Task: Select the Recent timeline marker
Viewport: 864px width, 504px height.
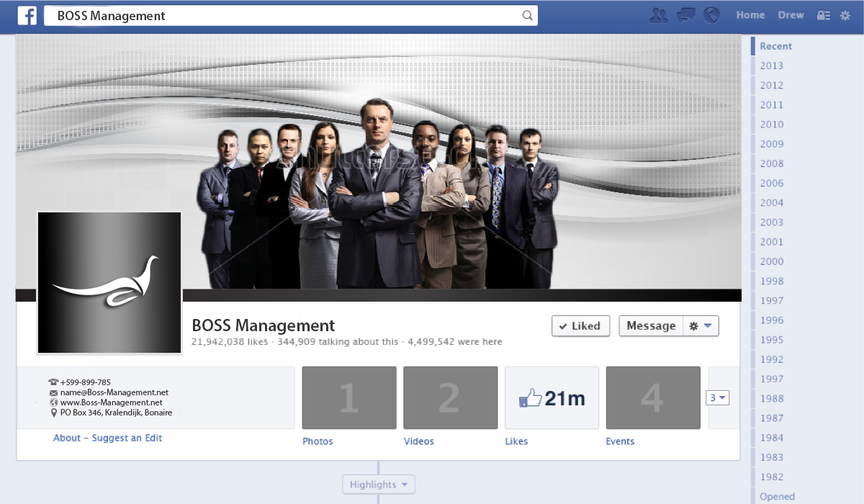Action: click(x=775, y=46)
